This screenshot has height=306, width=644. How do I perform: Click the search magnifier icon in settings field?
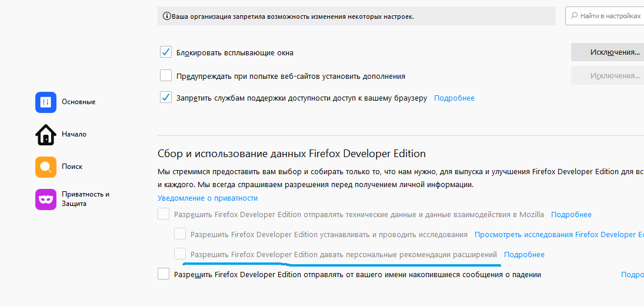tap(574, 16)
